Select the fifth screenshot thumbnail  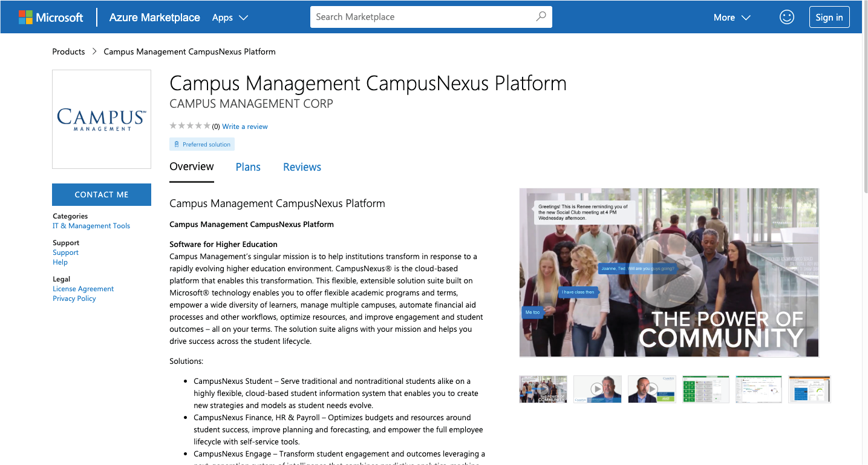pyautogui.click(x=759, y=389)
